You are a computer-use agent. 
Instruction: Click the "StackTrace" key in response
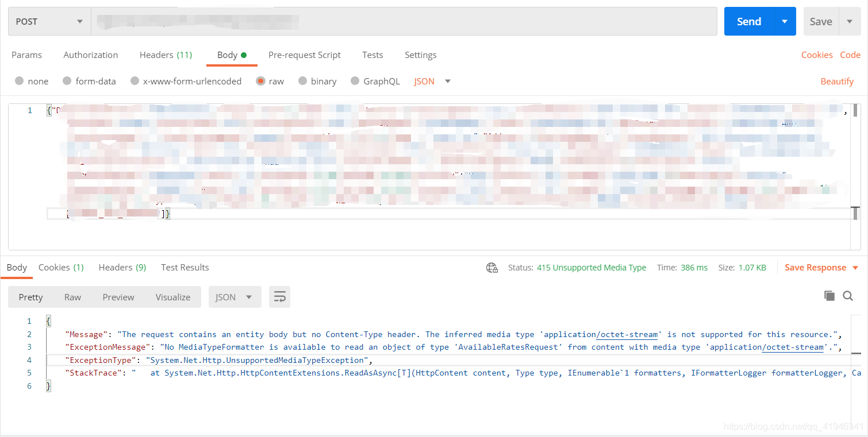click(x=94, y=373)
